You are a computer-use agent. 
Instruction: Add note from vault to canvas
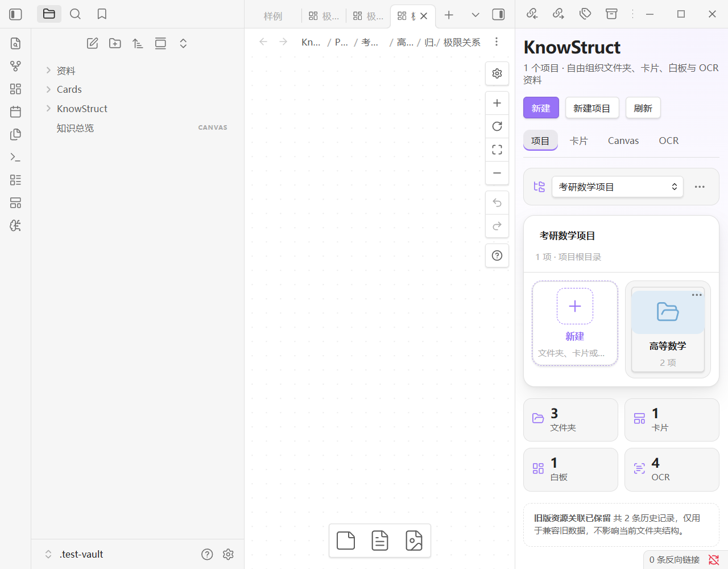coord(380,541)
